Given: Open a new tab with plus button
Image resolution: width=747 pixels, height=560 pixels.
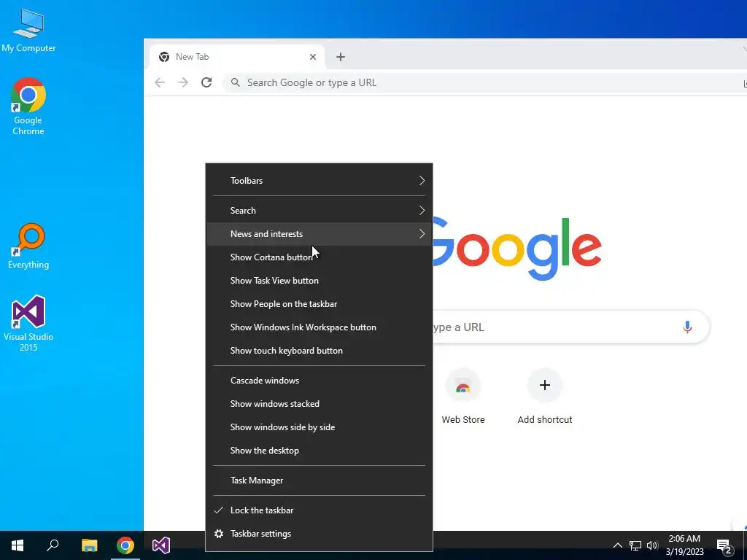Looking at the screenshot, I should click(341, 57).
